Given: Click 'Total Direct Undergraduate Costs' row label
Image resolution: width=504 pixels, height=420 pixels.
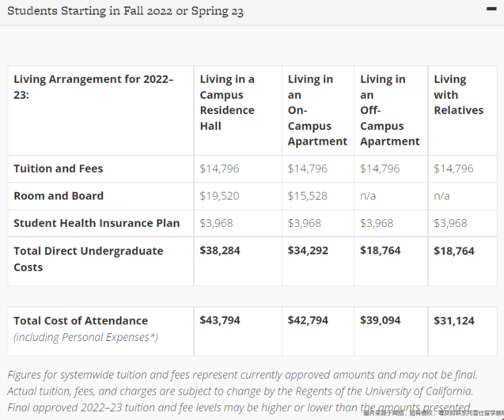Looking at the screenshot, I should (x=89, y=259).
